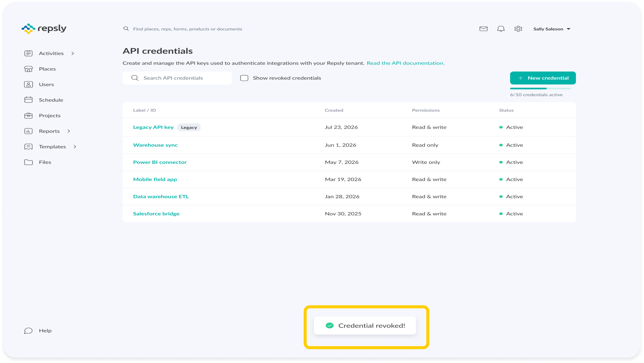Click the Users sidebar icon

coord(29,84)
